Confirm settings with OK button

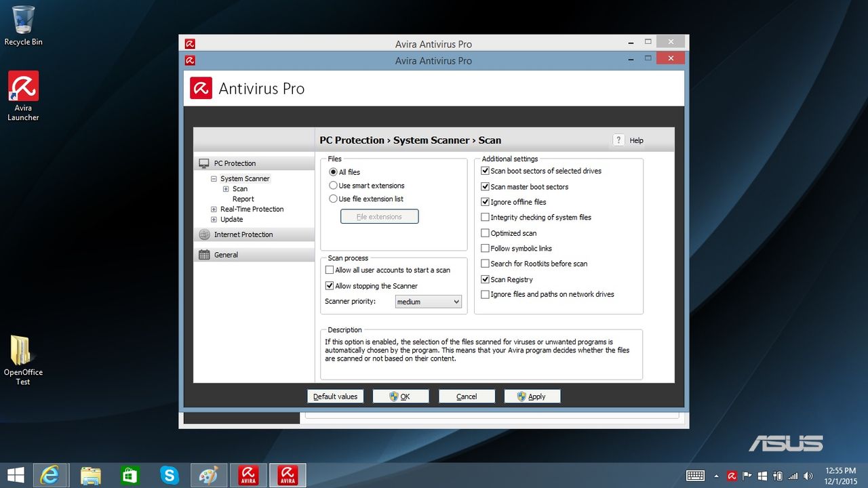(401, 396)
